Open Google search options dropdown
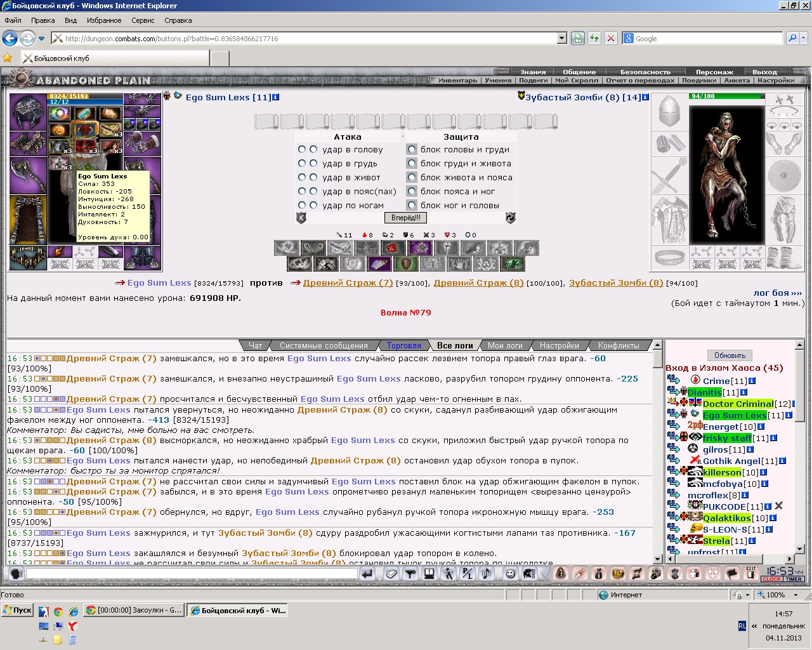Viewport: 812px width, 650px height. coord(804,38)
